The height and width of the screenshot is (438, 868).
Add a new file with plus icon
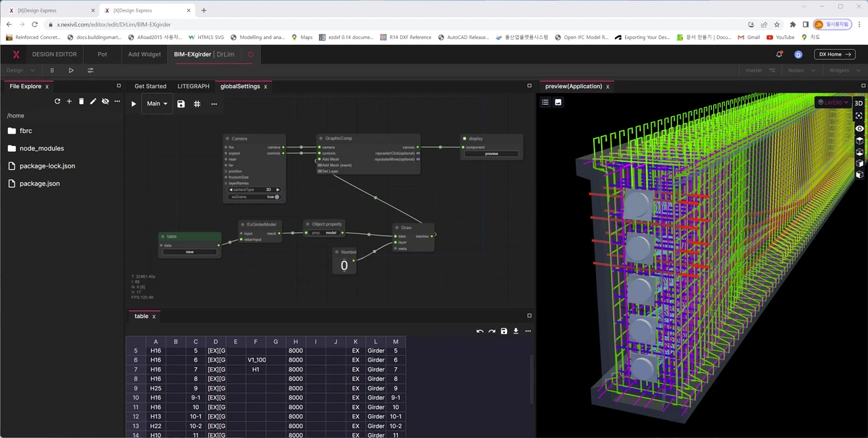coord(69,101)
